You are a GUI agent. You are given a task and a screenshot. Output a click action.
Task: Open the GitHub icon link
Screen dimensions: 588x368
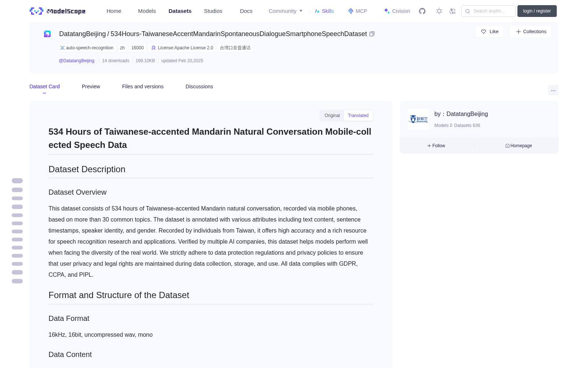pos(422,11)
